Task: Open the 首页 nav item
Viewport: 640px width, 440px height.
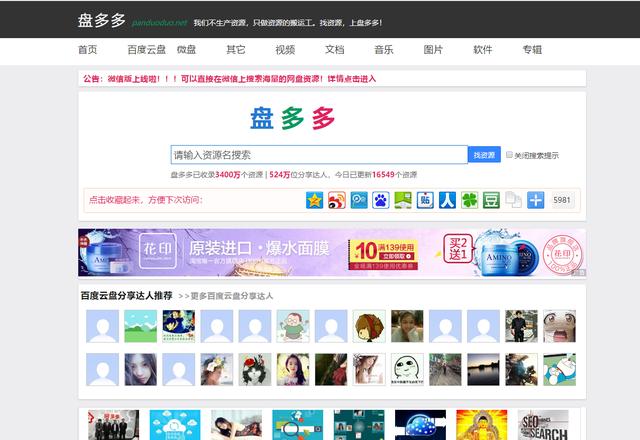Action: [87, 49]
